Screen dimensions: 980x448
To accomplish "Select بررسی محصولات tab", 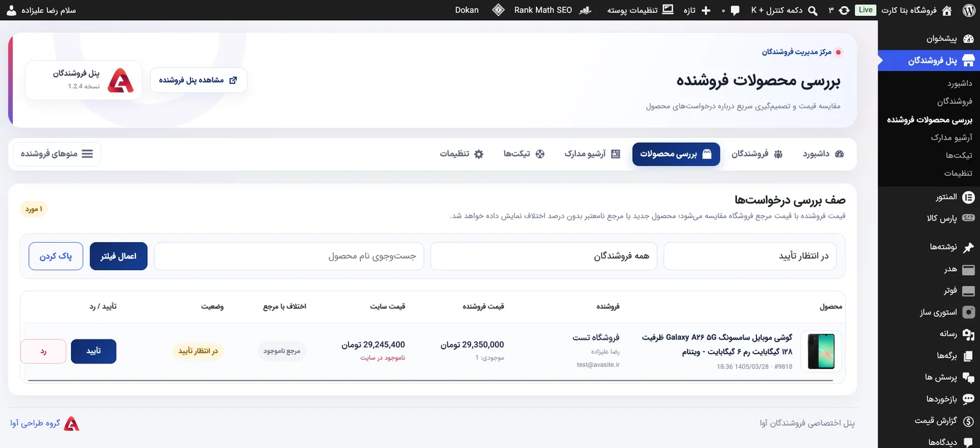I will (x=676, y=154).
